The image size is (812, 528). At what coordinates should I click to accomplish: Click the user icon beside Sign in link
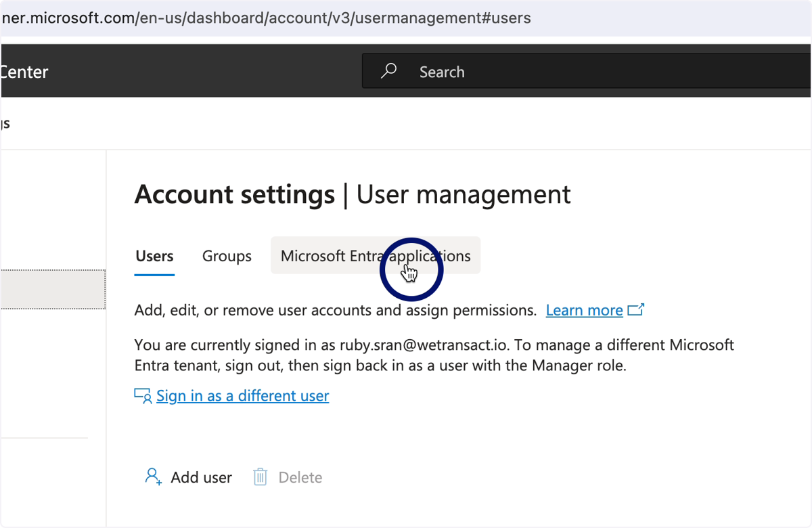point(143,396)
